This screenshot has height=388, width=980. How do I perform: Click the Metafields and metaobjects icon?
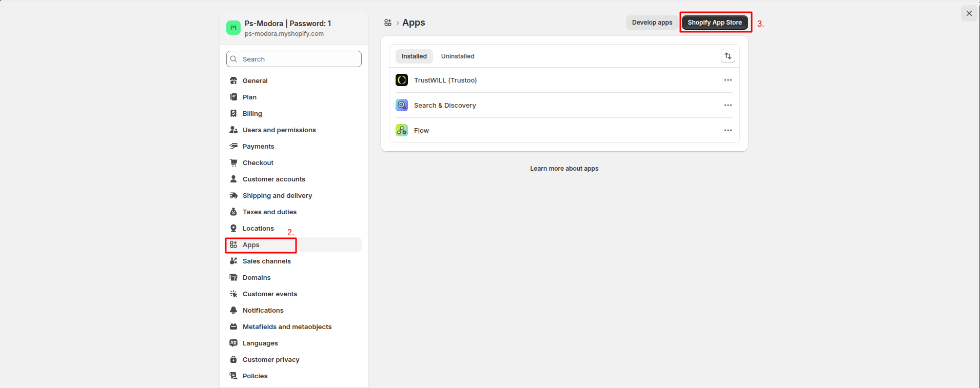coord(233,326)
